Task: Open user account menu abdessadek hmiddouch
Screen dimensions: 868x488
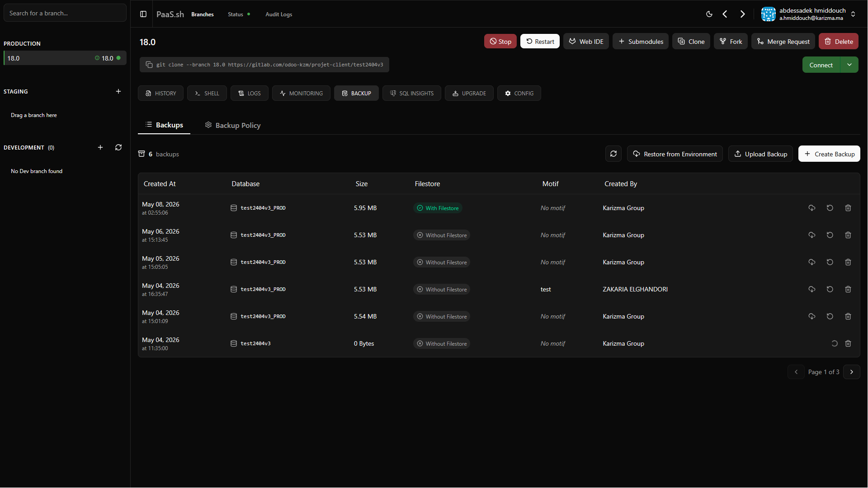Action: (x=809, y=14)
